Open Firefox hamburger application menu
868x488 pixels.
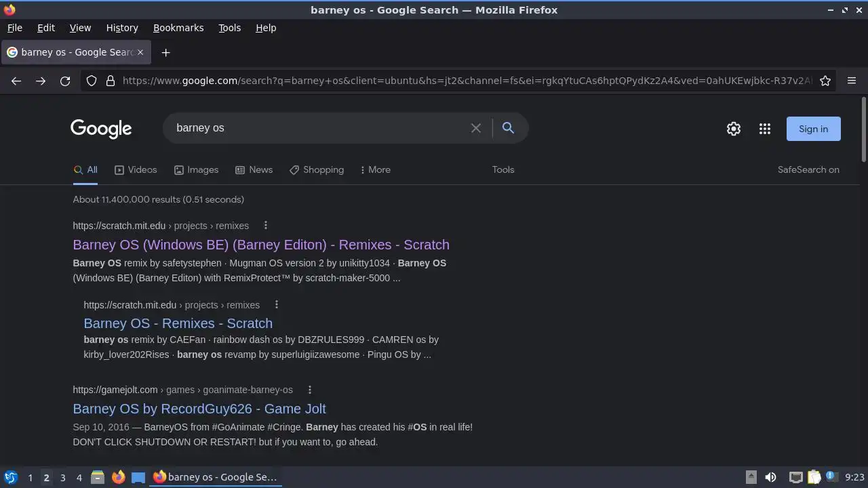852,81
